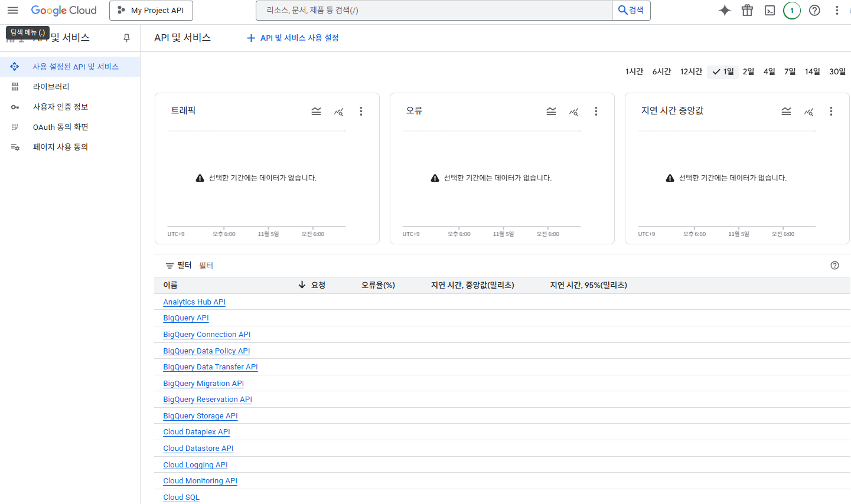
Task: Click API 및 서비스 사용 설정 button
Action: pos(292,38)
